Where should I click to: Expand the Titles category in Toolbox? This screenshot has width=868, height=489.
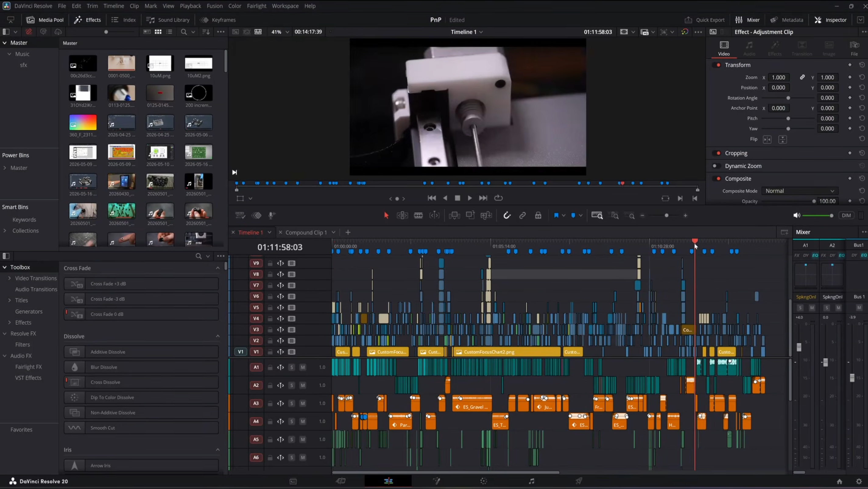[x=9, y=300]
